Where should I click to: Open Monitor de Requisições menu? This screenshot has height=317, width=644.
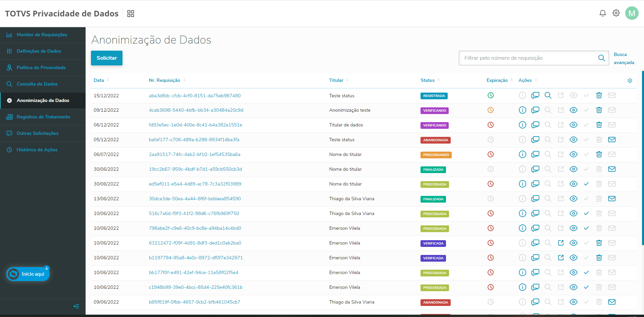43,35
